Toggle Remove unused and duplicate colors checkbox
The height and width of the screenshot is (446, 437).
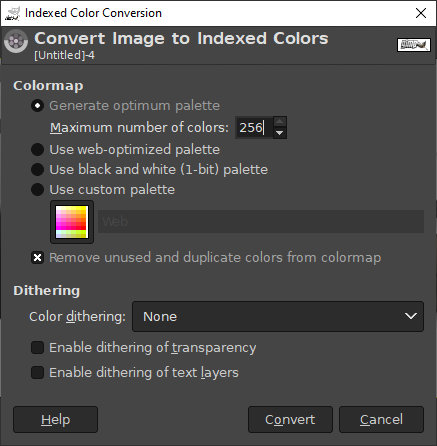click(37, 257)
